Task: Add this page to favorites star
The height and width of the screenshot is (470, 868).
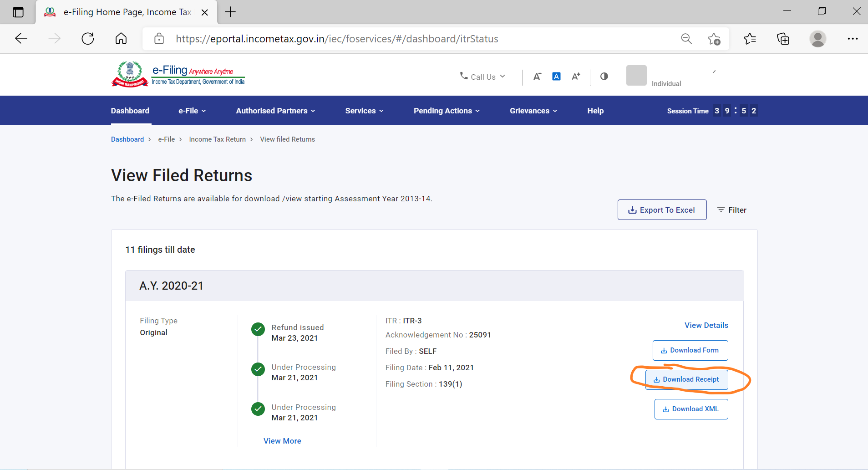Action: click(714, 39)
